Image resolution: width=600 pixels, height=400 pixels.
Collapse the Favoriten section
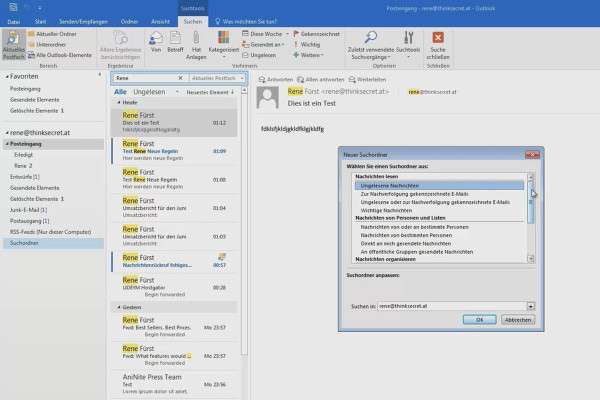[x=7, y=77]
